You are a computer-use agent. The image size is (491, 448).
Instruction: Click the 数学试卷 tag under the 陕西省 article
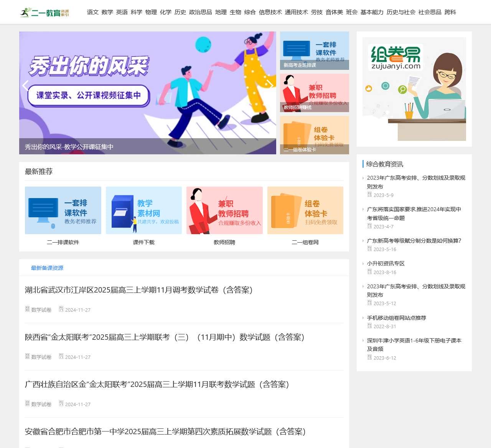click(41, 357)
